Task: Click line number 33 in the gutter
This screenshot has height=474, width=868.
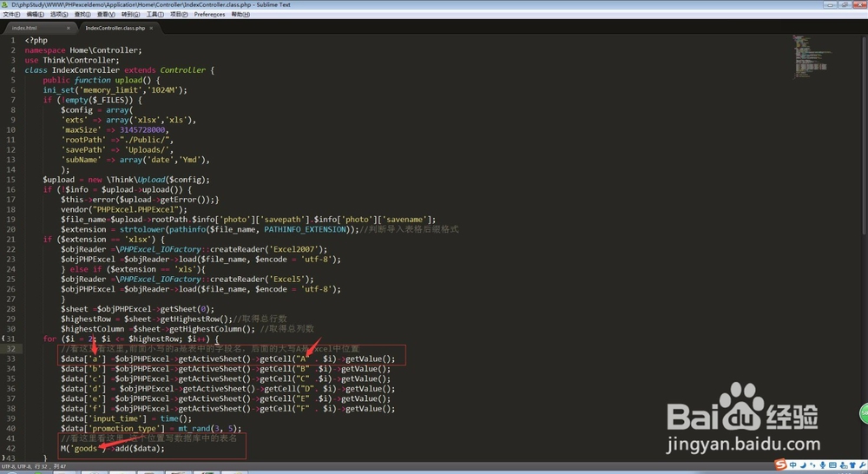Action: [x=11, y=359]
